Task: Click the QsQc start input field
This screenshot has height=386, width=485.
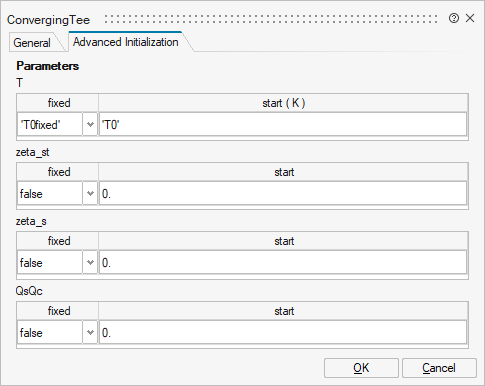Action: pos(283,332)
